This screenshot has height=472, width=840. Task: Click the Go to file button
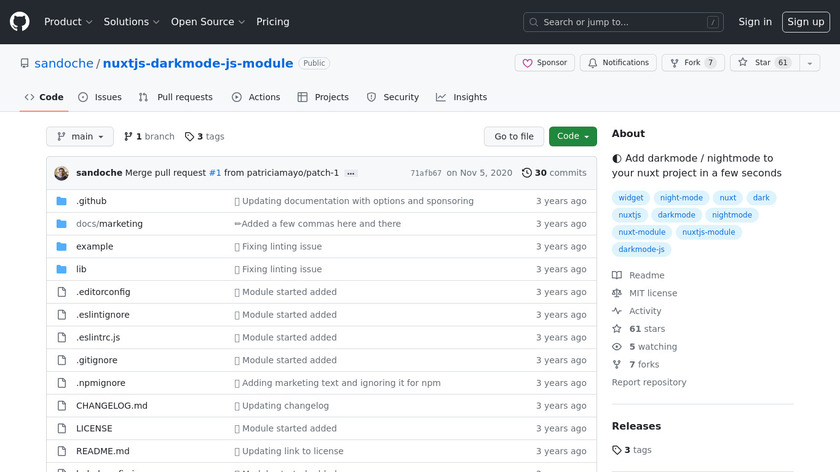tap(514, 136)
